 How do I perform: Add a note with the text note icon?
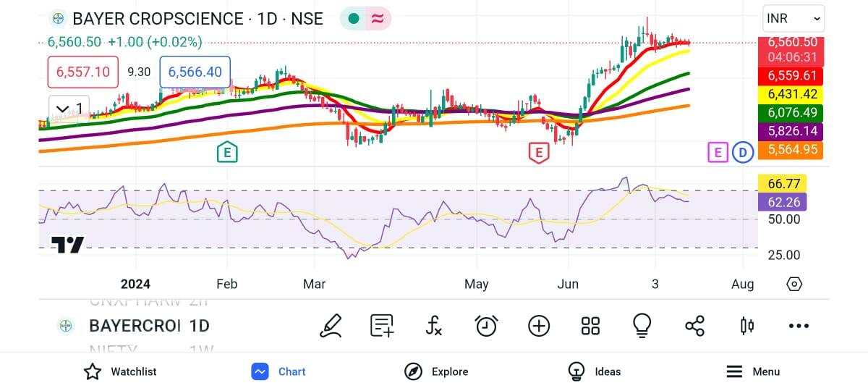381,326
